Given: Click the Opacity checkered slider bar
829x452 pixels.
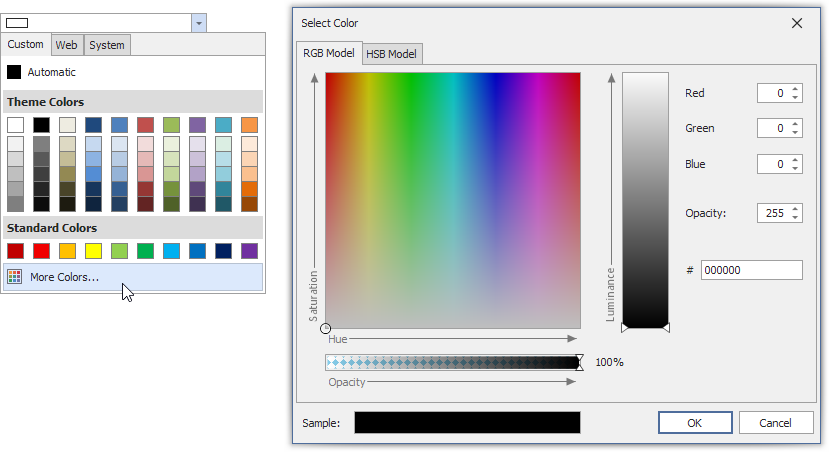Looking at the screenshot, I should (453, 362).
